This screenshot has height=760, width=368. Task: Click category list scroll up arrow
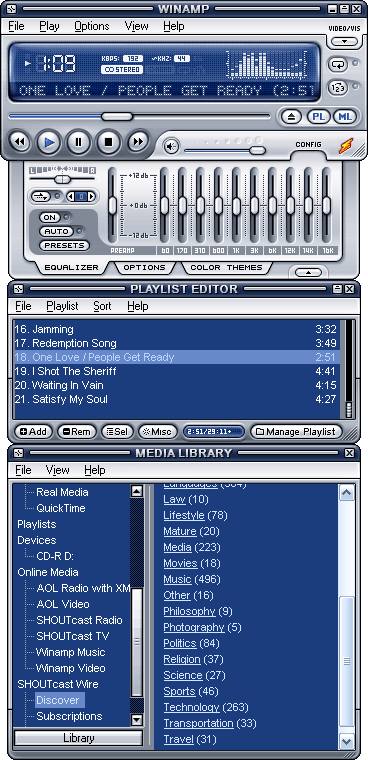click(x=346, y=493)
